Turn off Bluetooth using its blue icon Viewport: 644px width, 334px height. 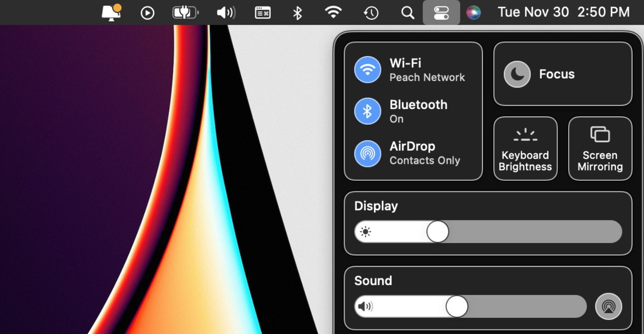click(x=367, y=111)
